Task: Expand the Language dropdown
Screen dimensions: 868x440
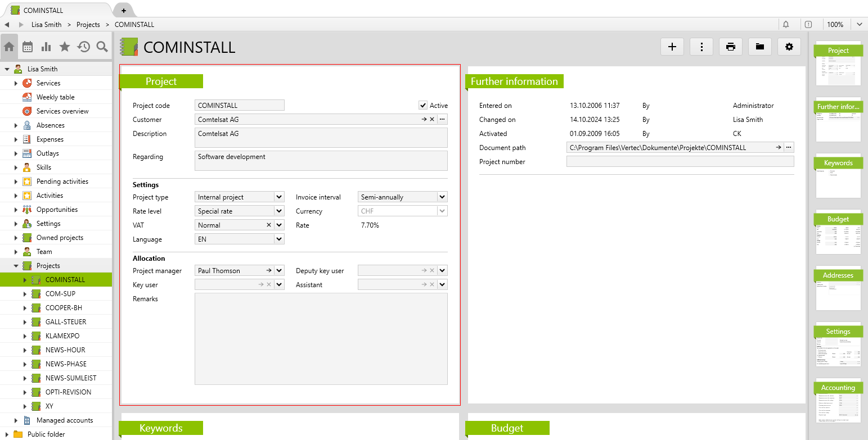Action: (278, 239)
